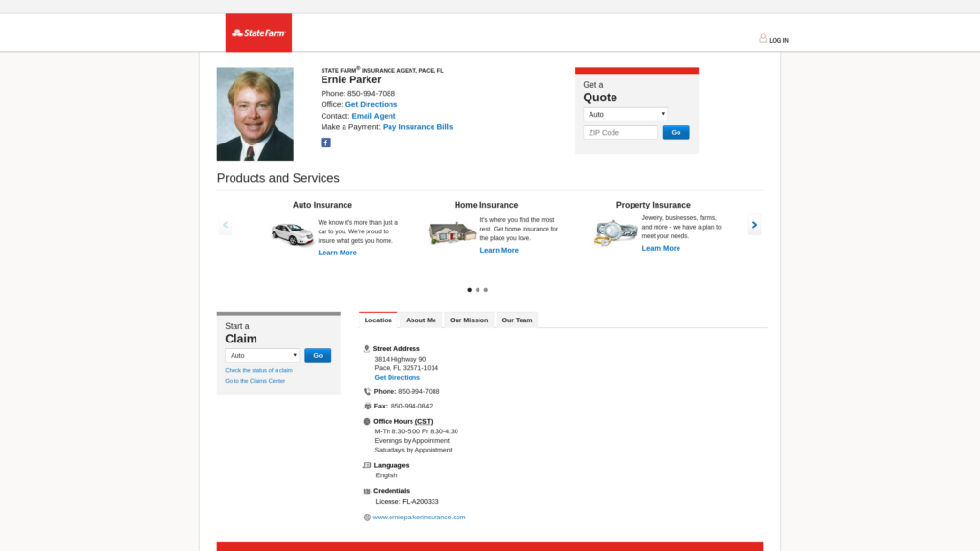980x551 pixels.
Task: Click the carousel left arrow
Action: [x=225, y=226]
